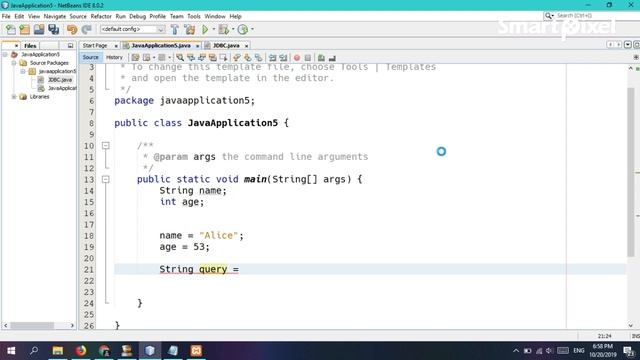Collapse the Javadoc comment fold at line 10
This screenshot has width=640, height=360.
[x=106, y=145]
